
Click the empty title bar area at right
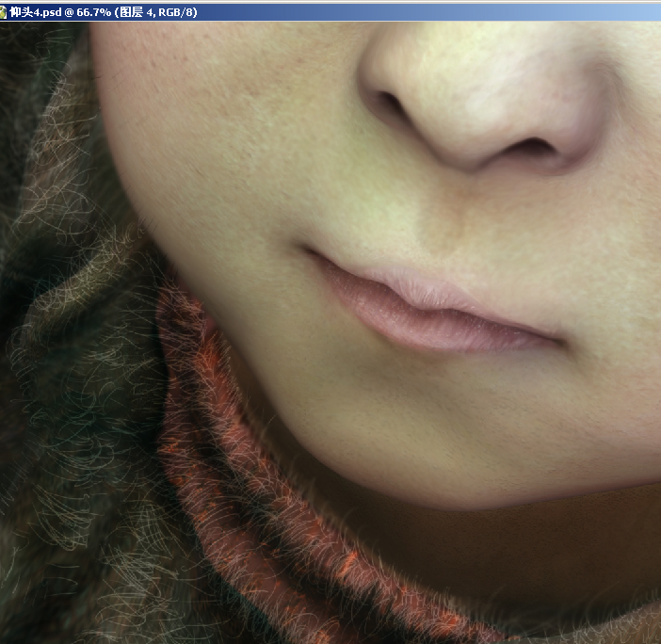coord(471,11)
